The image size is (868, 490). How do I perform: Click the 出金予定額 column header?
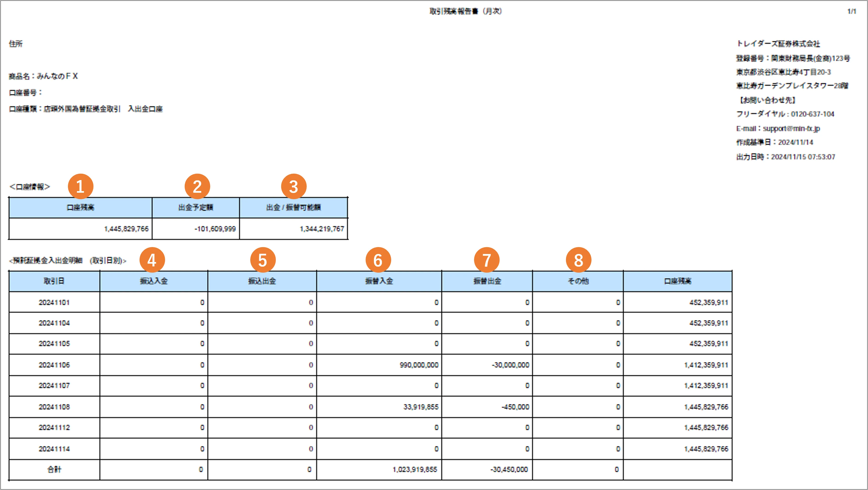[195, 207]
